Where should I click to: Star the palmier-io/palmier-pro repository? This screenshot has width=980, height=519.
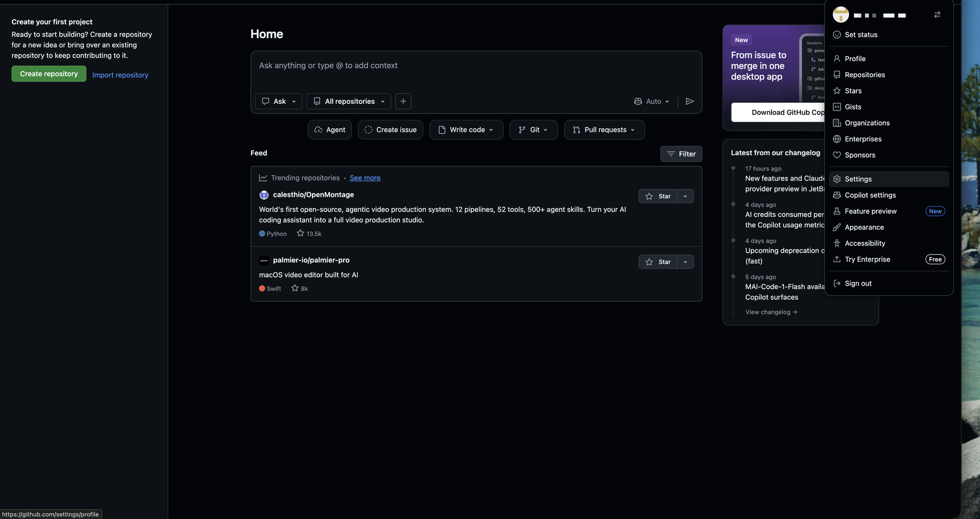pos(658,262)
